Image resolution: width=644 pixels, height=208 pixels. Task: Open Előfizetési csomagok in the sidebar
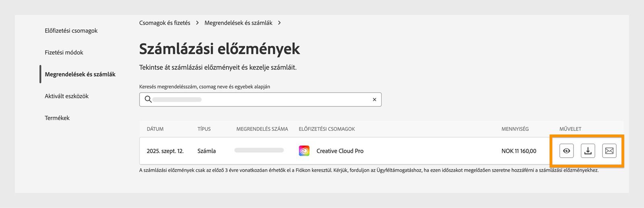tap(71, 31)
